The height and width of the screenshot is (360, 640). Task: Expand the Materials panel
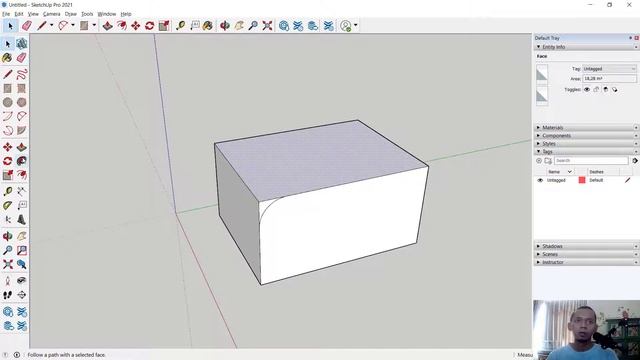tap(538, 128)
